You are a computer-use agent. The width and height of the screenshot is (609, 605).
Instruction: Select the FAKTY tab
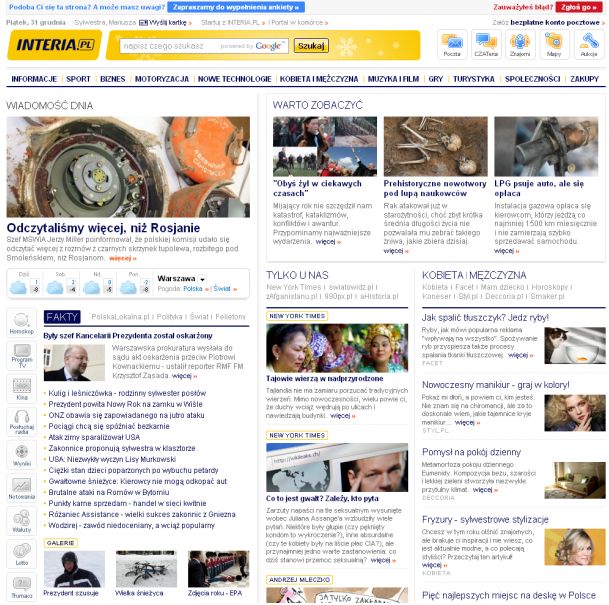(x=62, y=317)
